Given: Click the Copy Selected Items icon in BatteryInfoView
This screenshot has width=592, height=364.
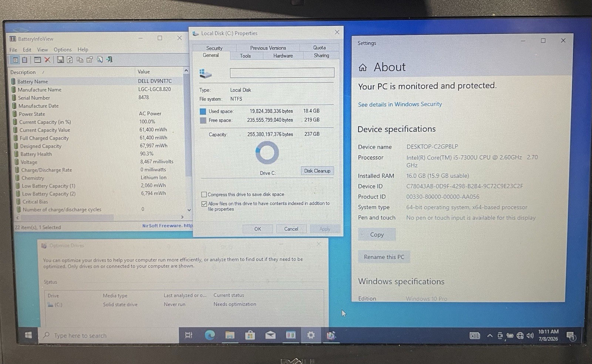Looking at the screenshot, I should coord(80,60).
